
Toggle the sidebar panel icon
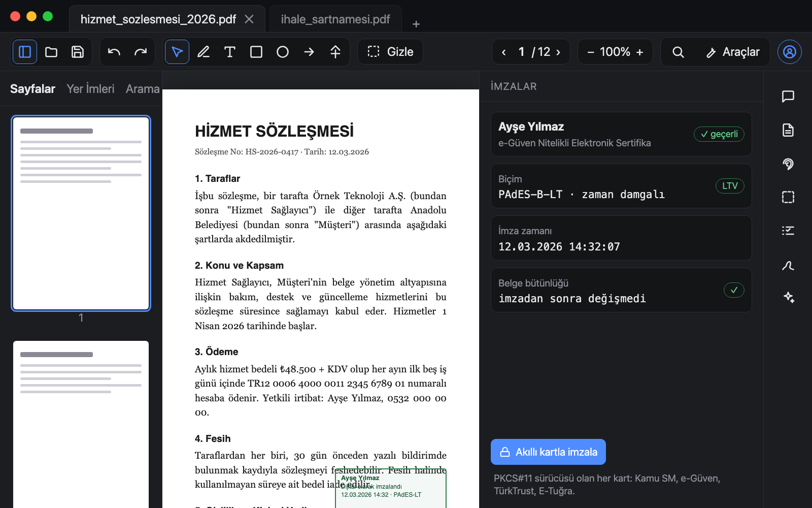coord(25,52)
